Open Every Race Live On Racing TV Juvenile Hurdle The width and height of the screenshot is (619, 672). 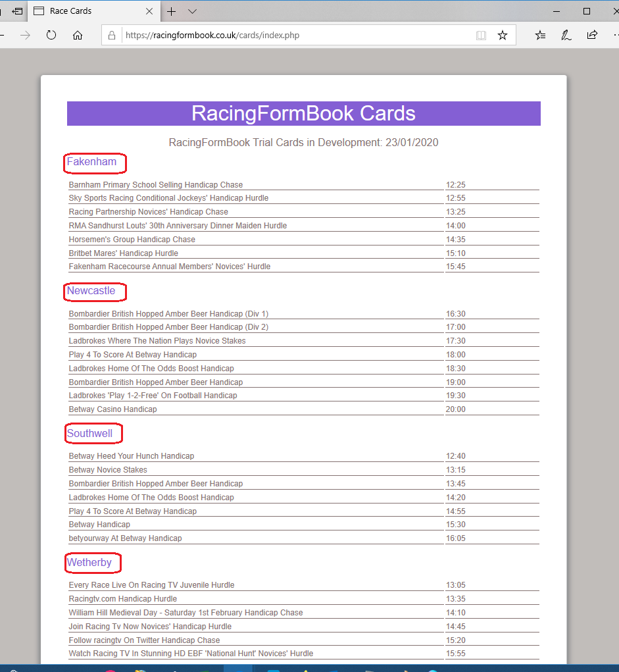click(152, 585)
